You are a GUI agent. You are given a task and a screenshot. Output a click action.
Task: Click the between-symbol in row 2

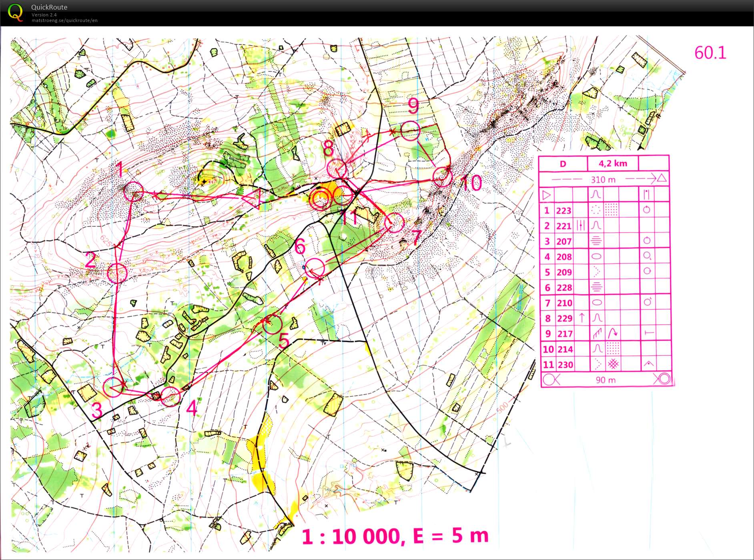pos(581,225)
